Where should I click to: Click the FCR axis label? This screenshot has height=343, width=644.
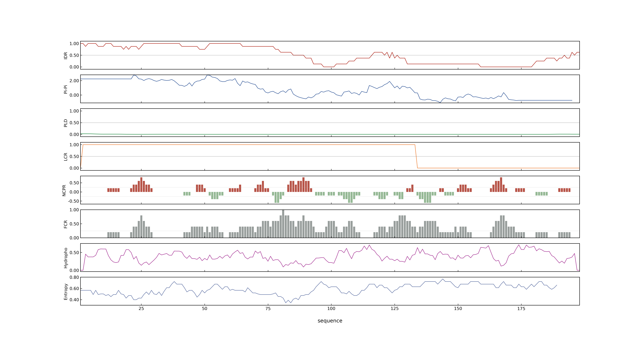[66, 224]
